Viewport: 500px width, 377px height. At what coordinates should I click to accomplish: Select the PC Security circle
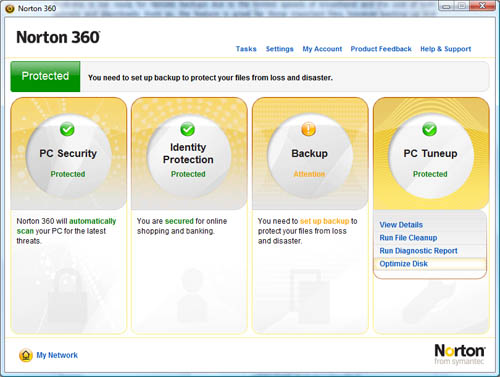point(68,156)
